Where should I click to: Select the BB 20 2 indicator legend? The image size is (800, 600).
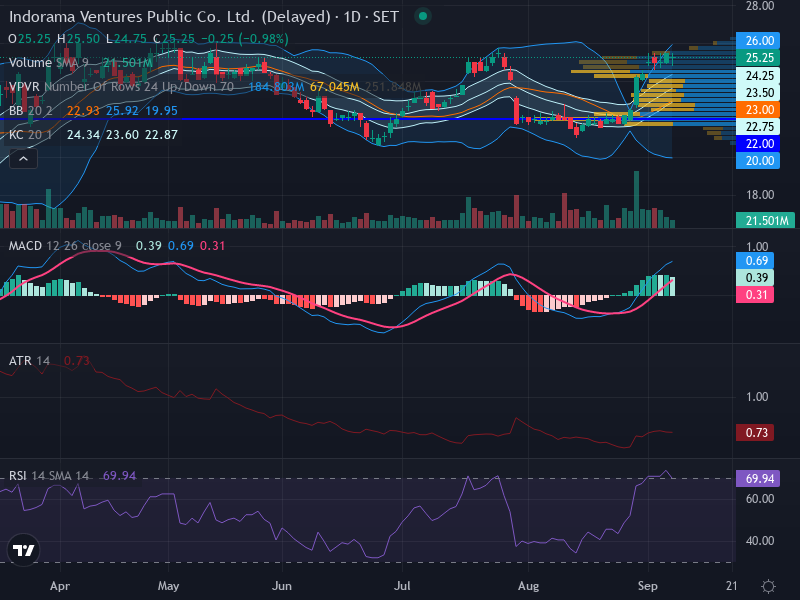pyautogui.click(x=32, y=111)
